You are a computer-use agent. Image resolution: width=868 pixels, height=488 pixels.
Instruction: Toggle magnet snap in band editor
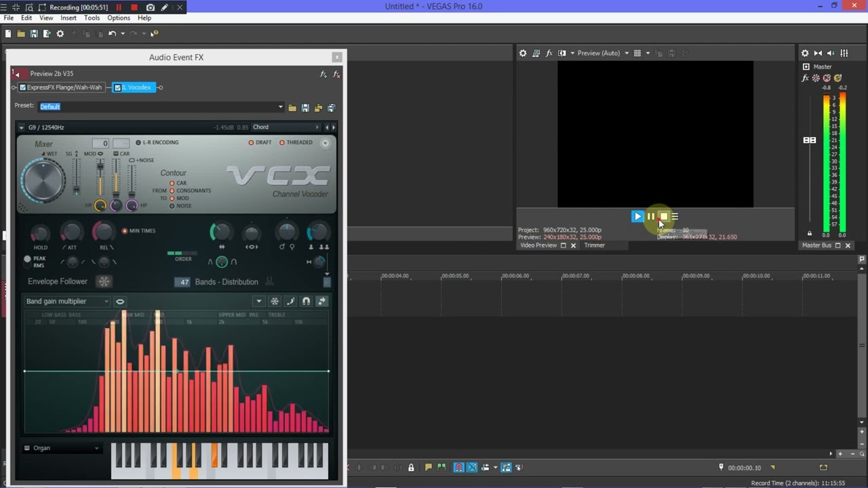[x=307, y=301]
